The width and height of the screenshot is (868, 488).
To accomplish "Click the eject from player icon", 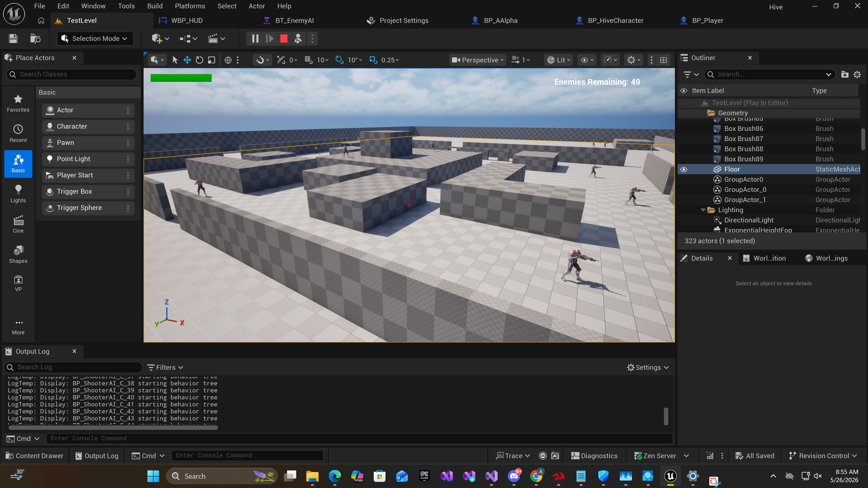I will coord(298,39).
